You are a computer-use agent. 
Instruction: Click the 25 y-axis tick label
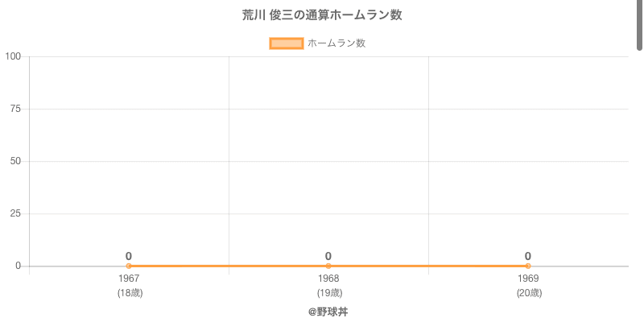[x=15, y=213]
